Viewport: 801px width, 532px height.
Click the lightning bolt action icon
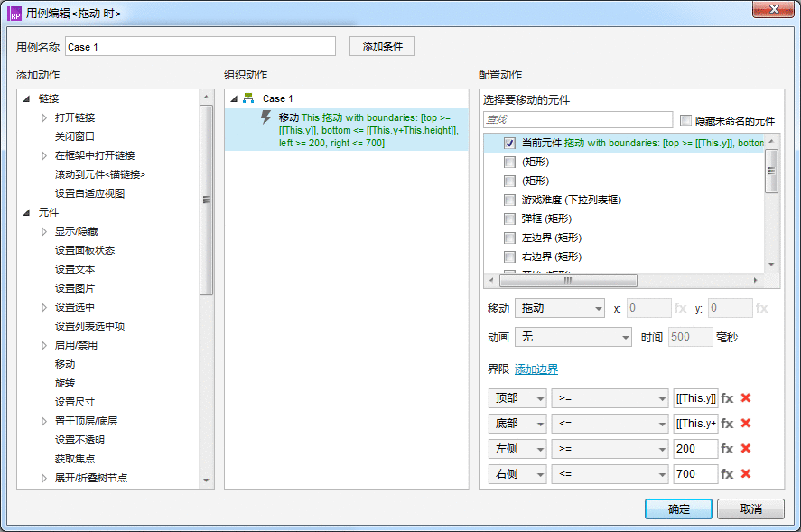pyautogui.click(x=265, y=117)
